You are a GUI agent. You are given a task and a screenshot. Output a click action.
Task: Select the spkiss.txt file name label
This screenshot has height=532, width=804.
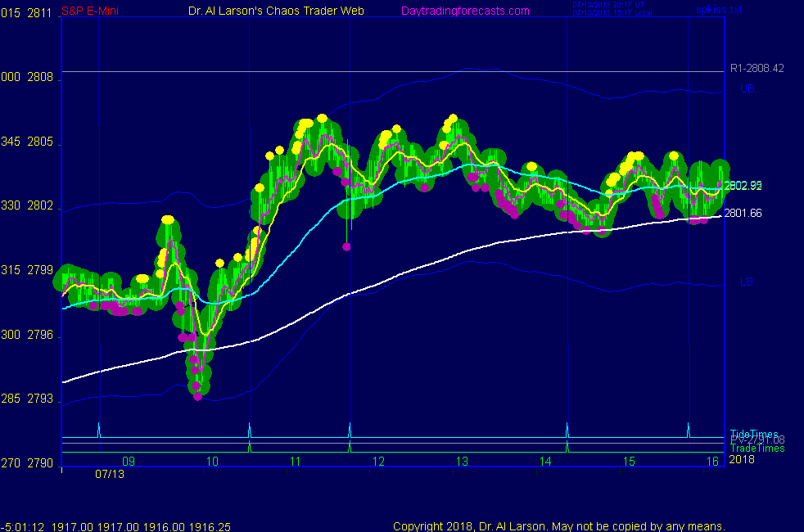(720, 9)
